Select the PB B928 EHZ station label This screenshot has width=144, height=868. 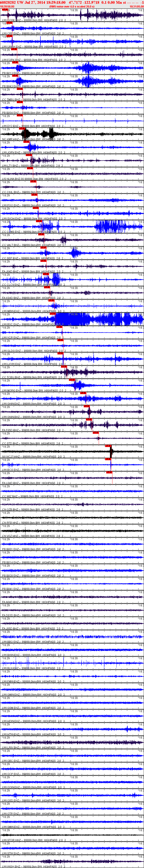34,575
